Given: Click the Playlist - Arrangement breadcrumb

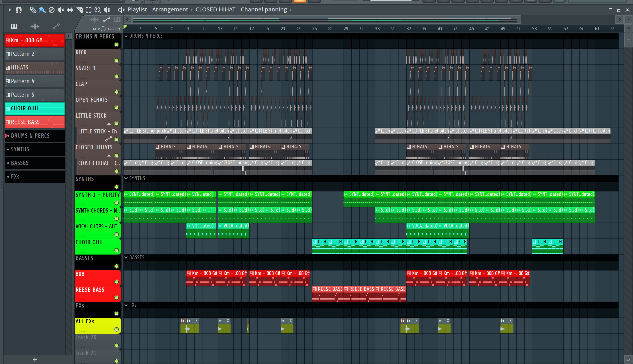Looking at the screenshot, I should click(x=158, y=10).
